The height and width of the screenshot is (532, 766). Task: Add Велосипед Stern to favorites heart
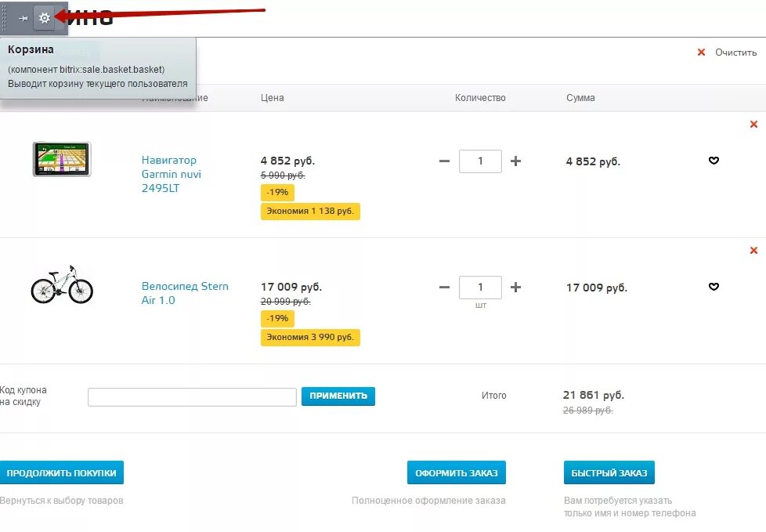click(714, 286)
